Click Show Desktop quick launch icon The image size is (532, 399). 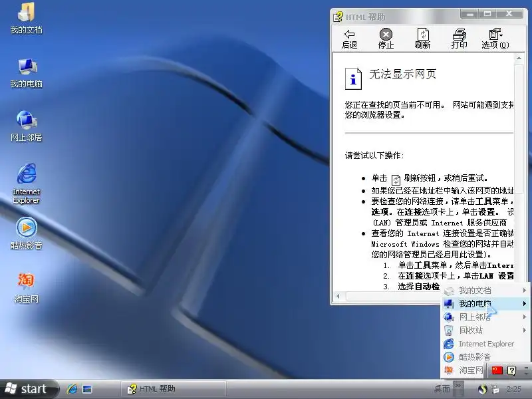[x=87, y=389]
